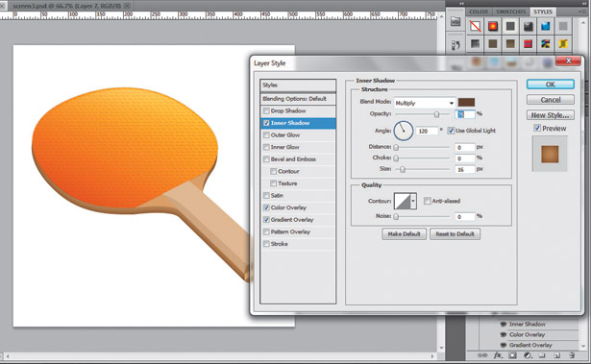
Task: Enable the Drop Shadow checkbox
Action: (x=266, y=110)
